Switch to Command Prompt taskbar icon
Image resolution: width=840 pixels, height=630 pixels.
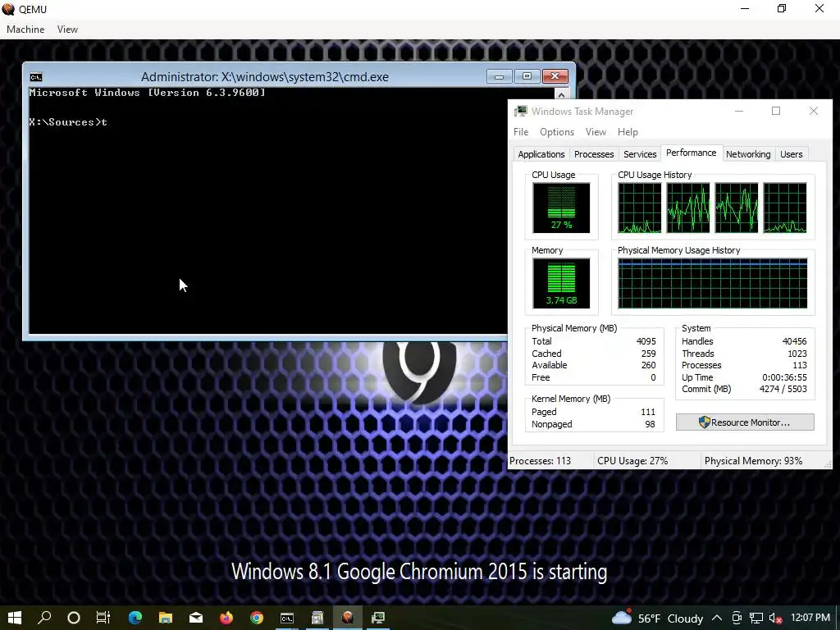tap(287, 618)
